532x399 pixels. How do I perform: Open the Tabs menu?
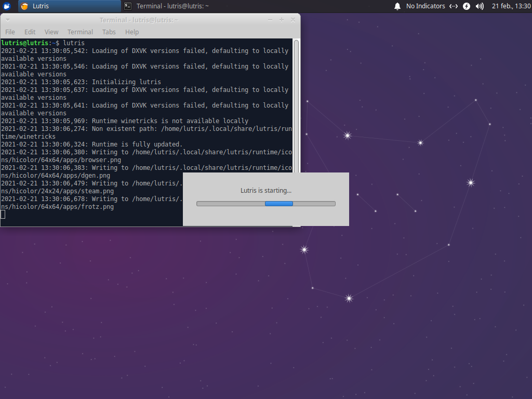(109, 32)
